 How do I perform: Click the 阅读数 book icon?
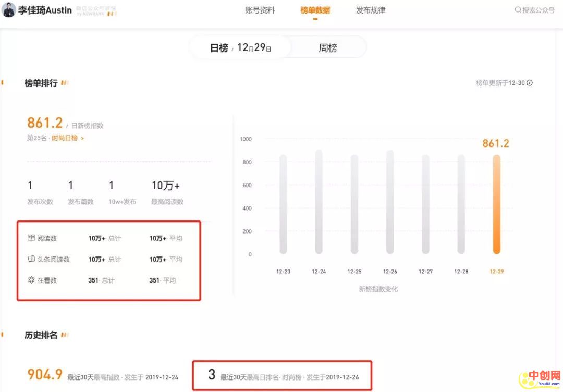tap(31, 238)
